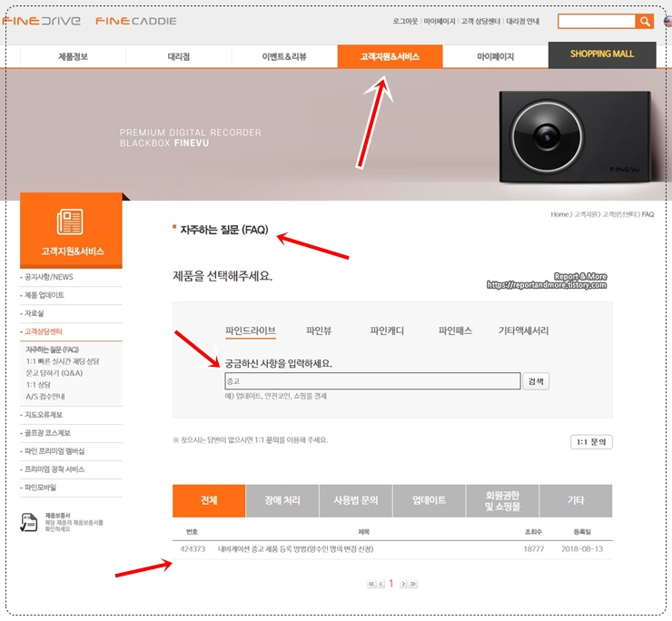Select the 회원권한 및 쇼핑몰 category tab

(x=502, y=500)
